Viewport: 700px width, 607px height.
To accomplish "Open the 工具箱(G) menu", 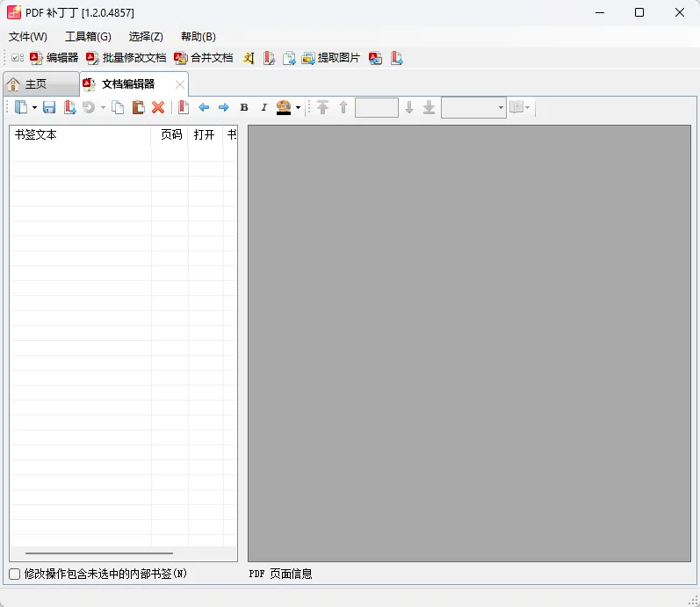I will 88,37.
